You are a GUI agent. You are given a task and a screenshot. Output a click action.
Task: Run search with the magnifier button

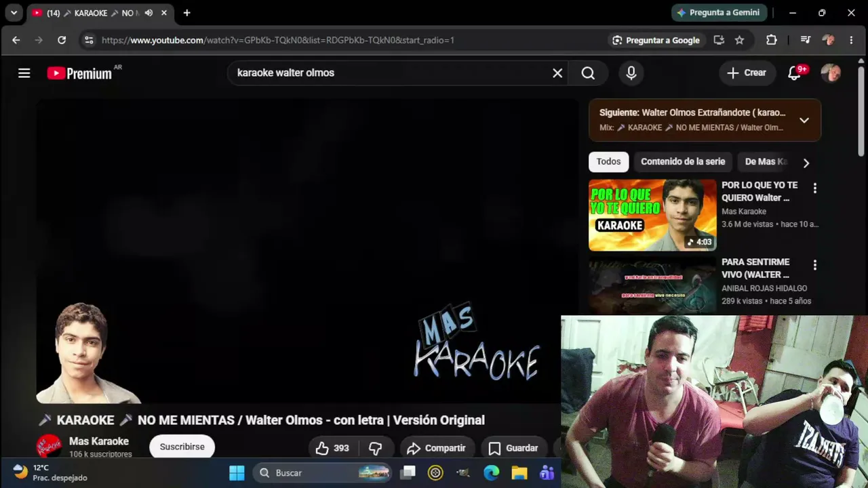point(588,73)
